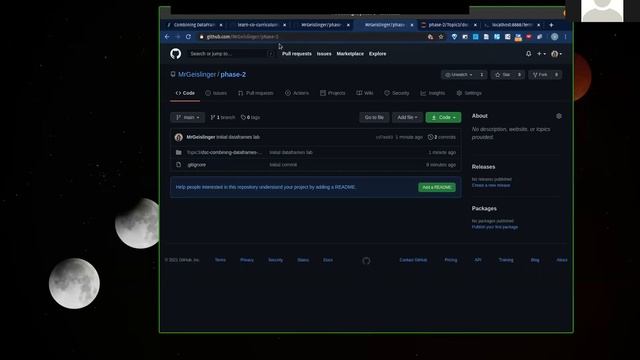This screenshot has height=360, width=640.
Task: Open the green Code dropdown button
Action: 443,117
